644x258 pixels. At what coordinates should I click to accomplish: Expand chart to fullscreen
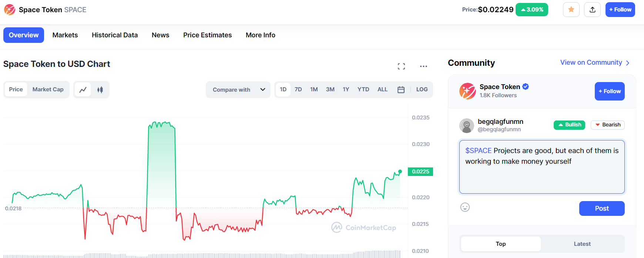pyautogui.click(x=401, y=66)
